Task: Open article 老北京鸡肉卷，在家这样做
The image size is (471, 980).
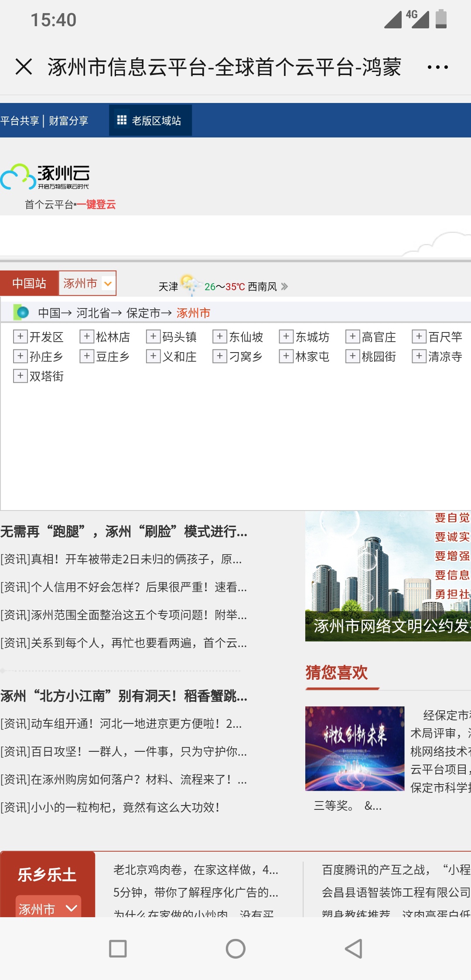Action: click(196, 870)
